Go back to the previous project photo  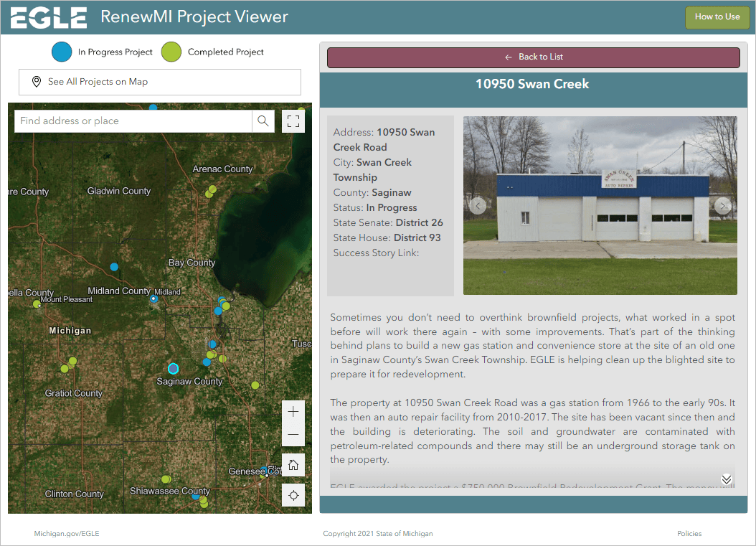(x=477, y=205)
